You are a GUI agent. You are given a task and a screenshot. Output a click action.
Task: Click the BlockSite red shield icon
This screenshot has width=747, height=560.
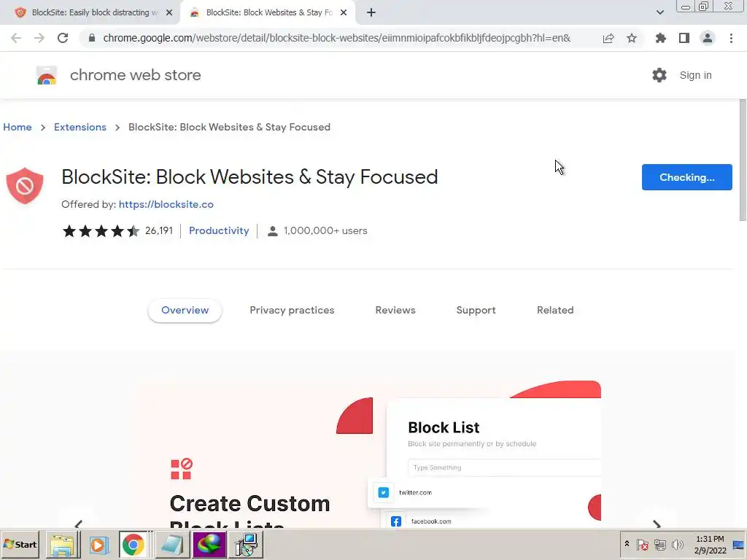(x=25, y=186)
